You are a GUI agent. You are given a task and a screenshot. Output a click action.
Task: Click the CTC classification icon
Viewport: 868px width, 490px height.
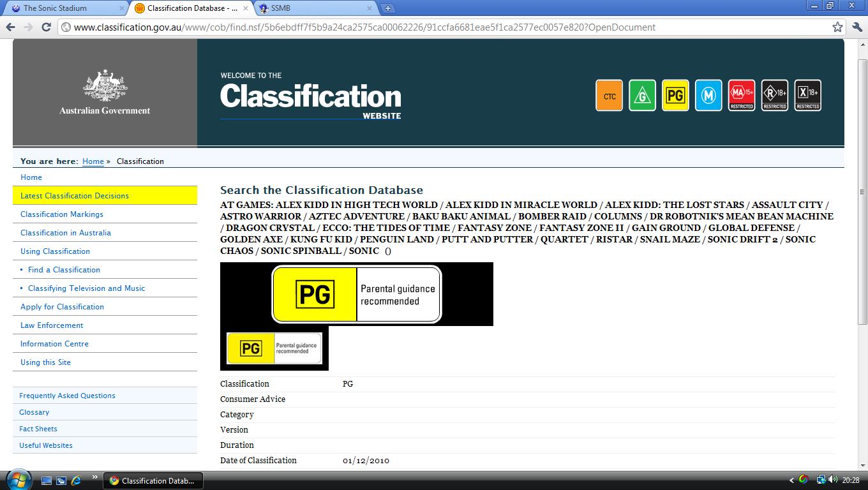click(609, 95)
